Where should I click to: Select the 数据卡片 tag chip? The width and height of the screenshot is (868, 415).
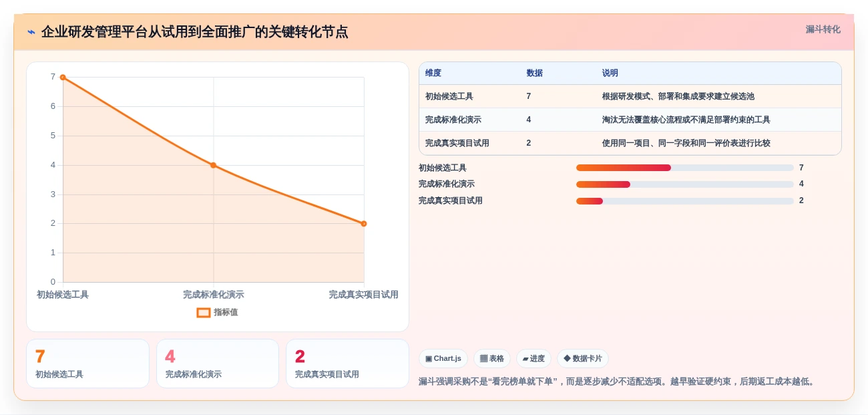pyautogui.click(x=583, y=359)
